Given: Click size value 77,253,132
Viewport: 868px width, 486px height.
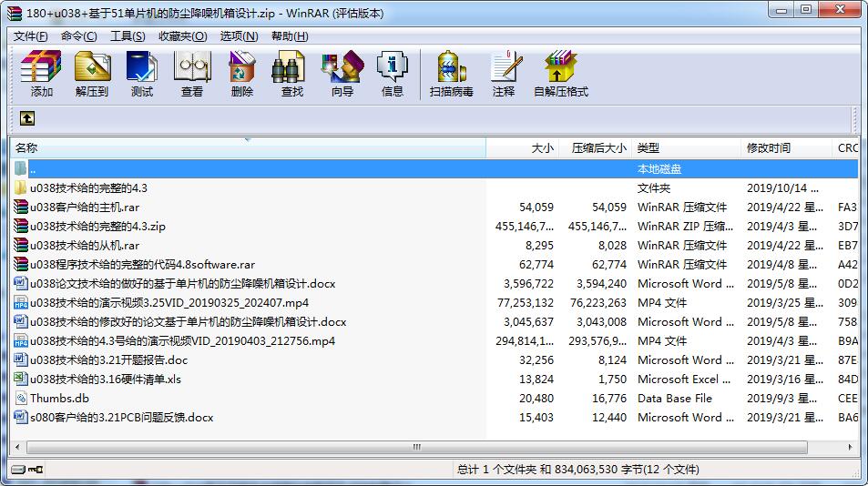Looking at the screenshot, I should [x=526, y=302].
